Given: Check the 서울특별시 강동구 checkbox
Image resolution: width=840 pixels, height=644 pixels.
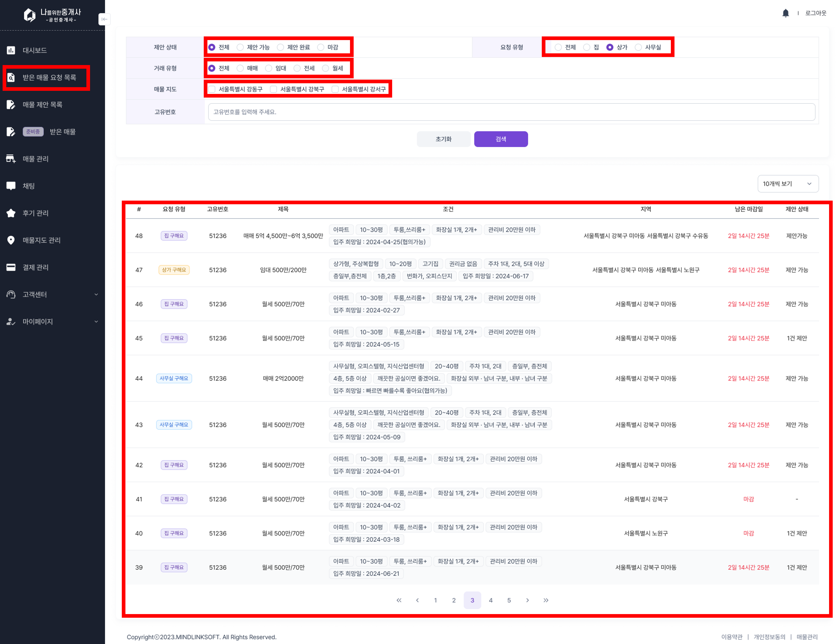Looking at the screenshot, I should coord(212,89).
